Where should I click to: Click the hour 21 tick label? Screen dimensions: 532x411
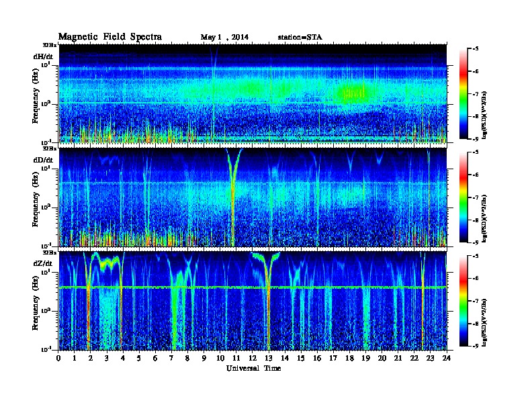point(398,358)
